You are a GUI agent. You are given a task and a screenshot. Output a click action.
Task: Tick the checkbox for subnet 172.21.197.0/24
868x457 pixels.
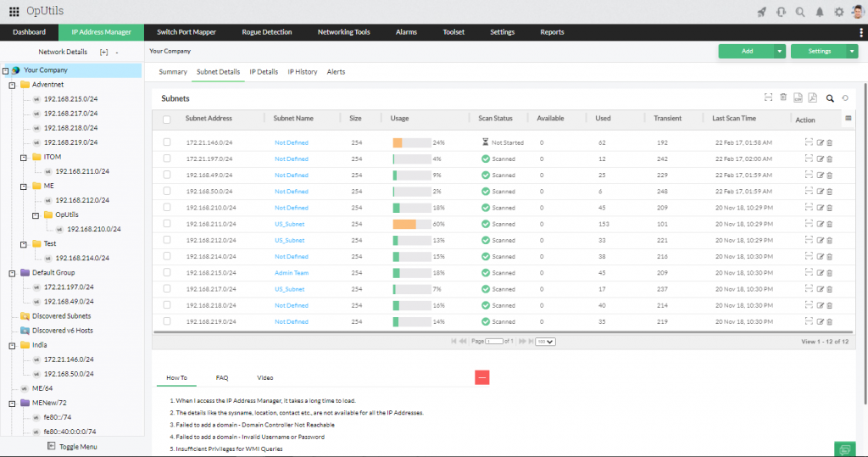click(x=167, y=159)
